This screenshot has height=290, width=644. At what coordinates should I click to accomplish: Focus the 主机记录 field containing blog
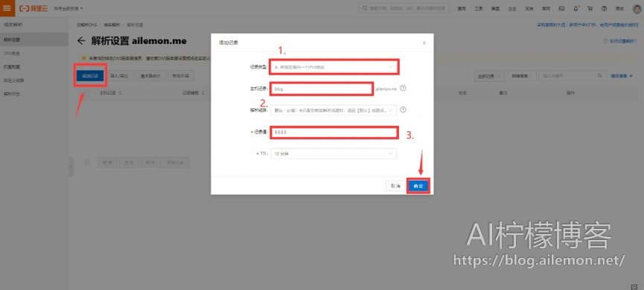pos(321,89)
